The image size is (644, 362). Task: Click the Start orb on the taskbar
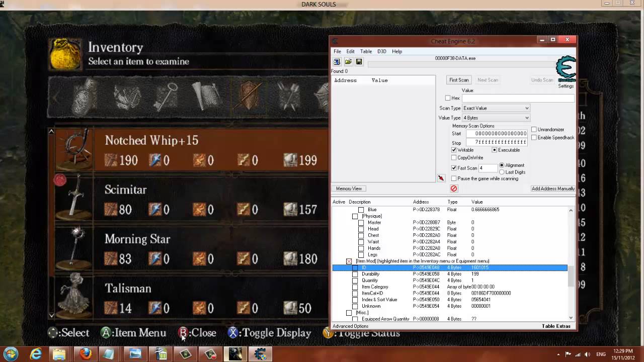[x=11, y=353]
